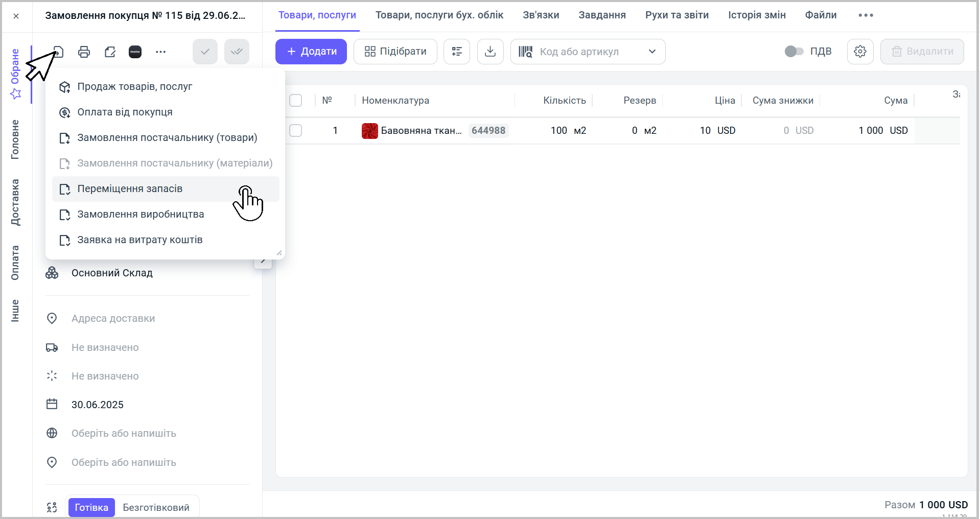Click the double checkmark post icon
The image size is (980, 519).
click(237, 52)
